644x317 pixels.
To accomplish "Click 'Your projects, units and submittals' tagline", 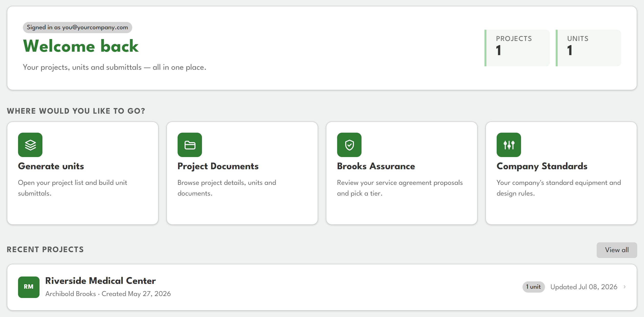I will point(114,67).
